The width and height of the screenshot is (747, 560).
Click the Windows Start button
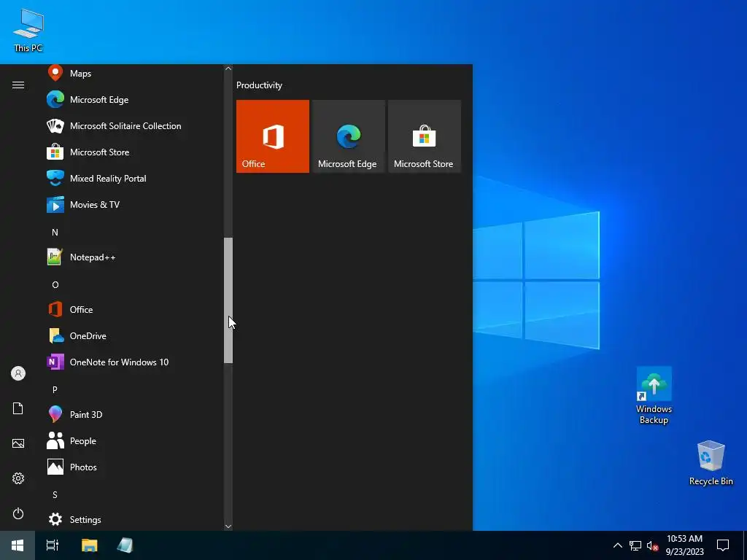(18, 545)
